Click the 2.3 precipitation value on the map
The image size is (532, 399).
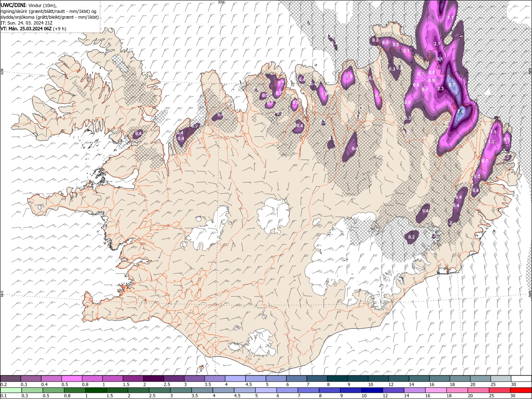[x=441, y=89]
